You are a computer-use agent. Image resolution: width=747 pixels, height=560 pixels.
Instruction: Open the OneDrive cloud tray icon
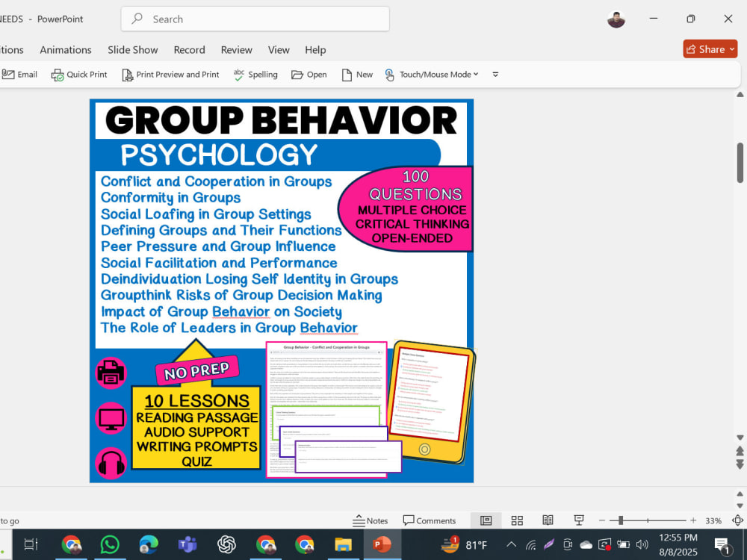click(586, 545)
